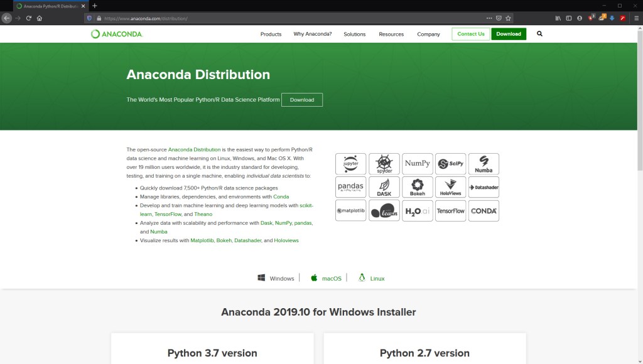
Task: Open page actions three-dot menu
Action: 489,18
